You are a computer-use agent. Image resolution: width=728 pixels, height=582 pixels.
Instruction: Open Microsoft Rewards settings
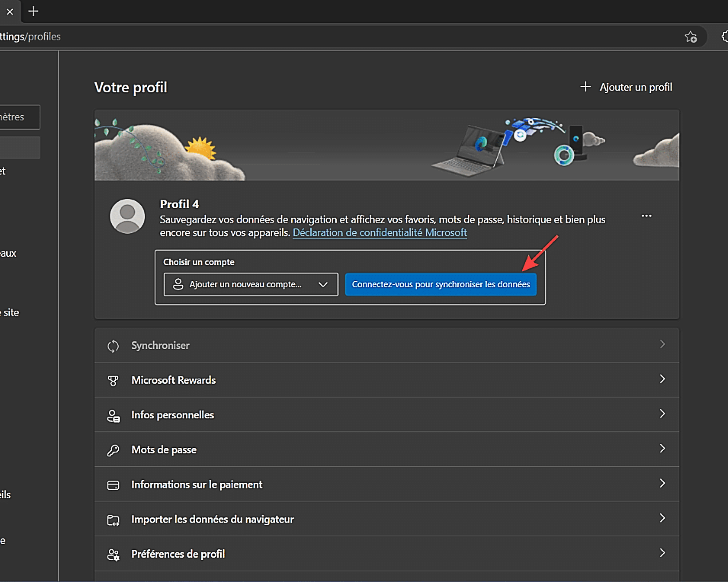pos(387,380)
